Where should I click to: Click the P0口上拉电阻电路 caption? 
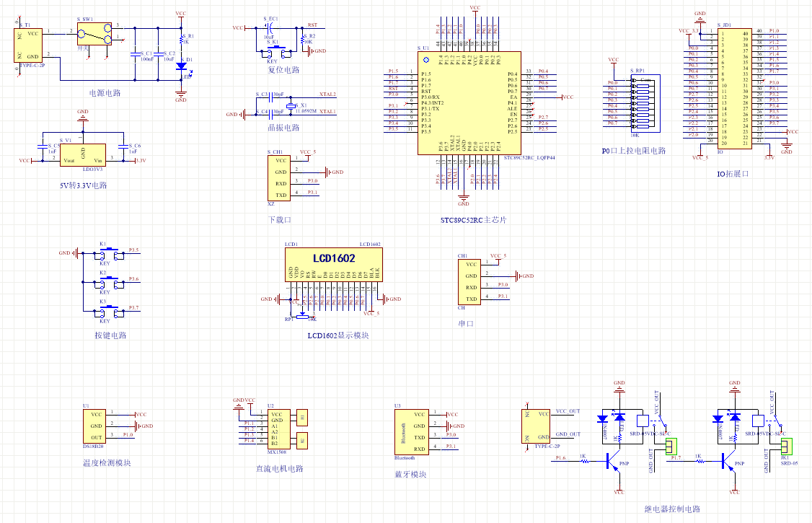[634, 151]
